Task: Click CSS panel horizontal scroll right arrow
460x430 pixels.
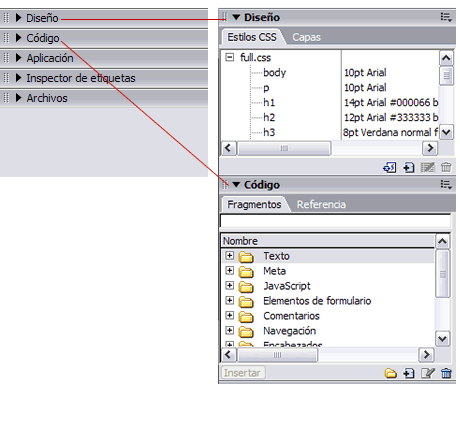Action: [430, 148]
